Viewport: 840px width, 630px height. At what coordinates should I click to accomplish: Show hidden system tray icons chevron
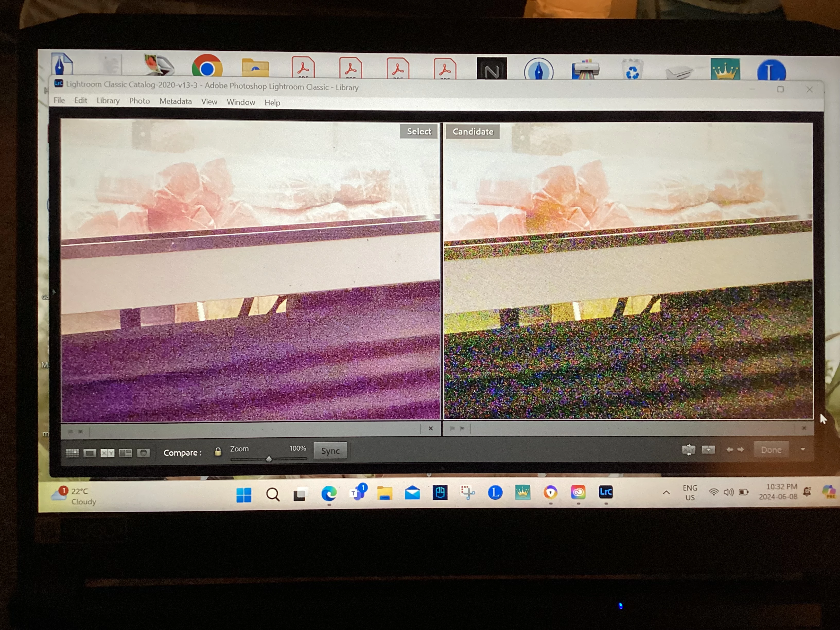[x=666, y=493]
